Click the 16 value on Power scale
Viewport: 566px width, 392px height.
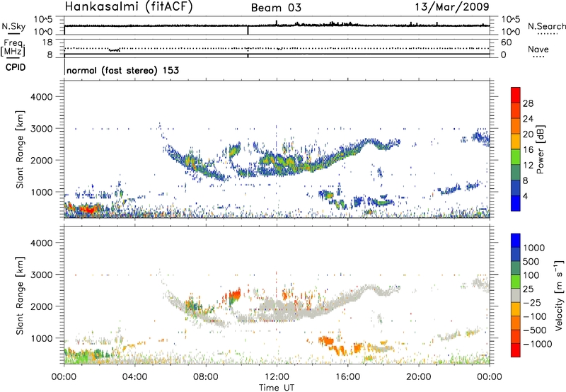tap(528, 150)
